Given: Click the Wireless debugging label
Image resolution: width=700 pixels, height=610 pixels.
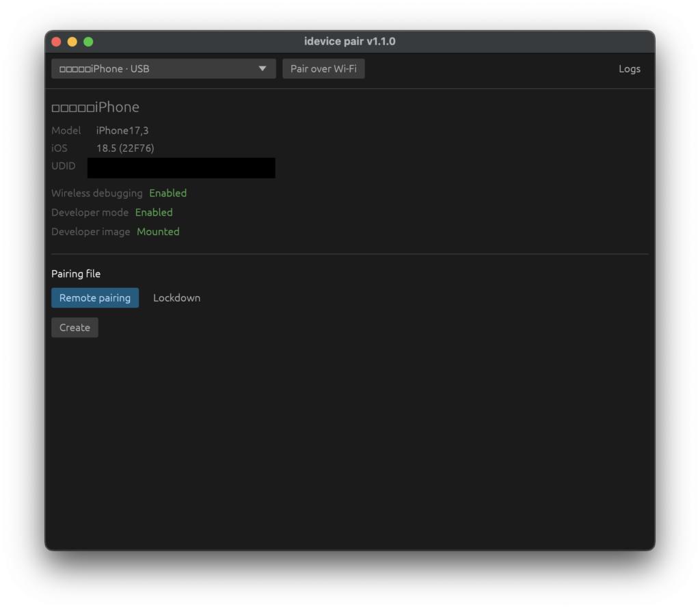Looking at the screenshot, I should [97, 193].
